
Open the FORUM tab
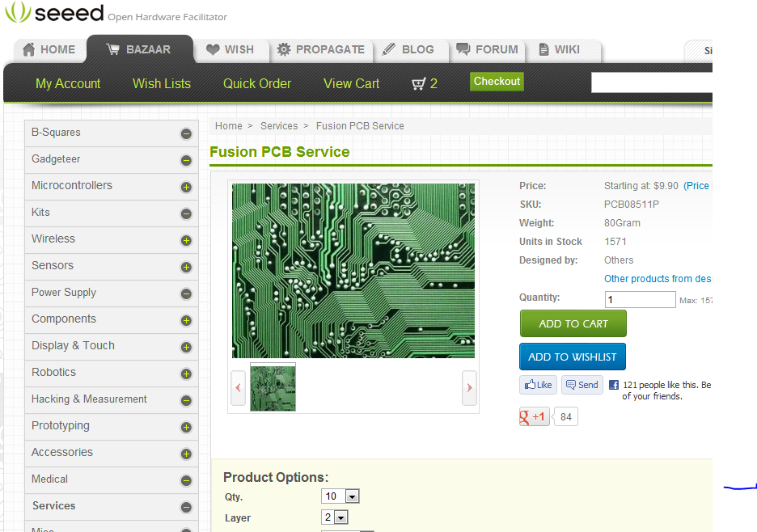(487, 50)
